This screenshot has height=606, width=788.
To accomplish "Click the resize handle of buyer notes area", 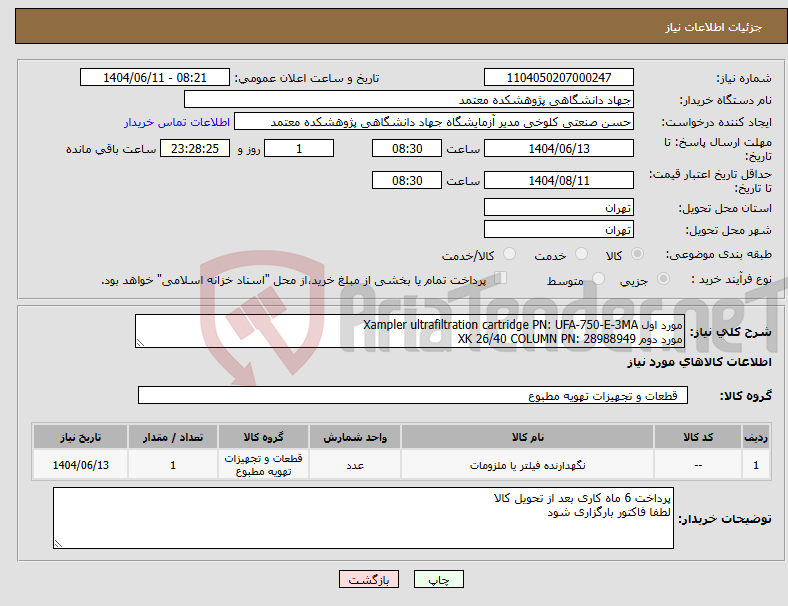I will (x=58, y=544).
